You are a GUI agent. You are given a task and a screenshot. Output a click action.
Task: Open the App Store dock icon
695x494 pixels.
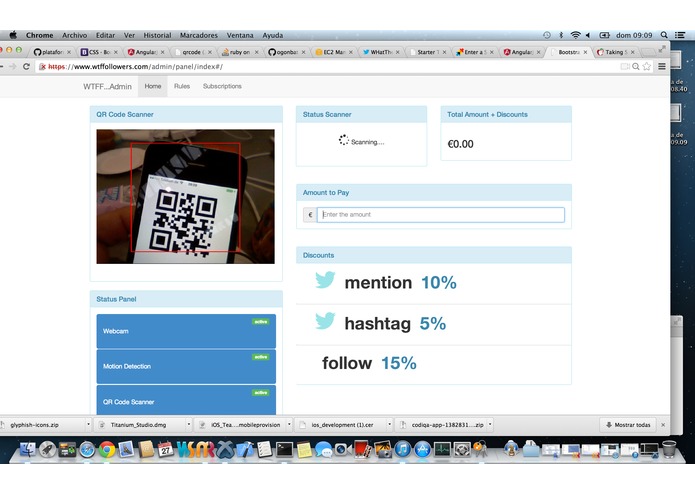pyautogui.click(x=422, y=450)
